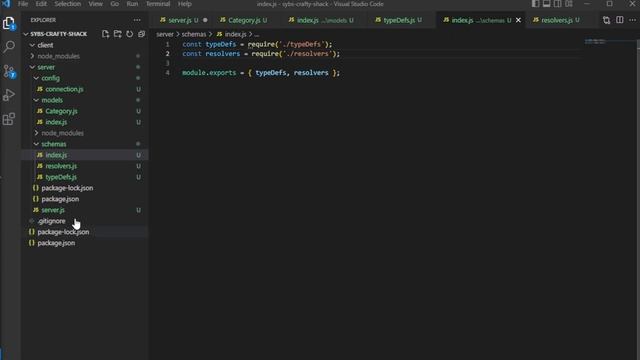Open the Explorer view in activity bar
This screenshot has height=360, width=640.
pyautogui.click(x=9, y=23)
